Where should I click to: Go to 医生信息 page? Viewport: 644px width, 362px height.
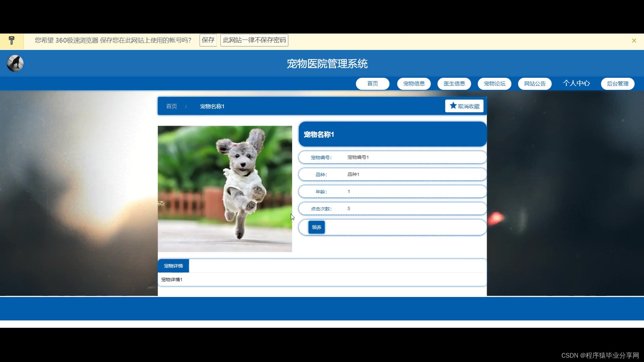click(454, 84)
